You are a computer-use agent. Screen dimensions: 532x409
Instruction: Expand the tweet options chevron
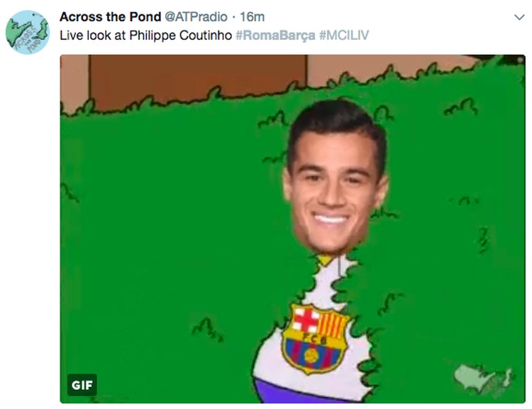[x=519, y=17]
